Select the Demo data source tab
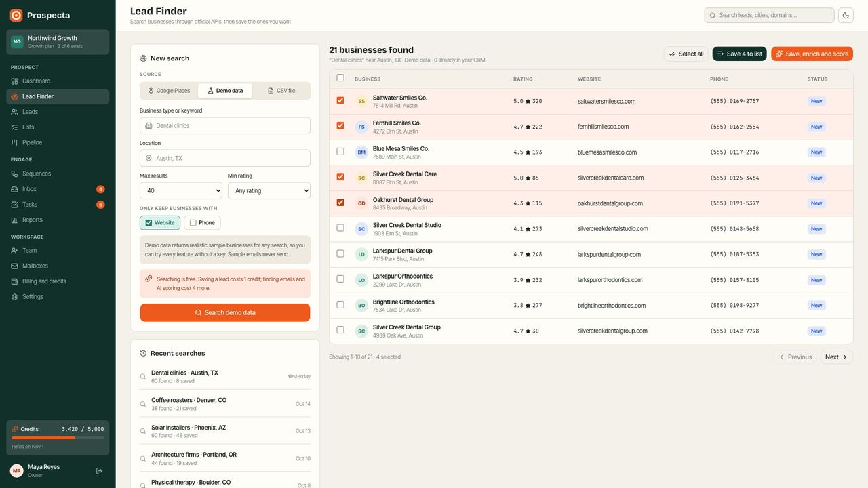 click(225, 91)
